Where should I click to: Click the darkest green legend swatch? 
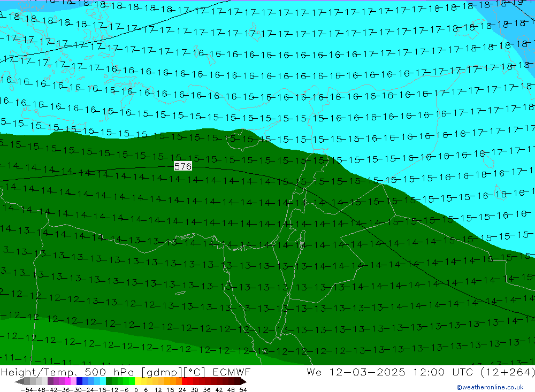point(109,381)
